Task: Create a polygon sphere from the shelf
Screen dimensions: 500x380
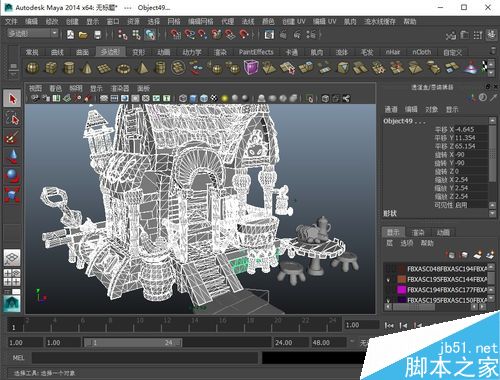Action: [x=32, y=68]
